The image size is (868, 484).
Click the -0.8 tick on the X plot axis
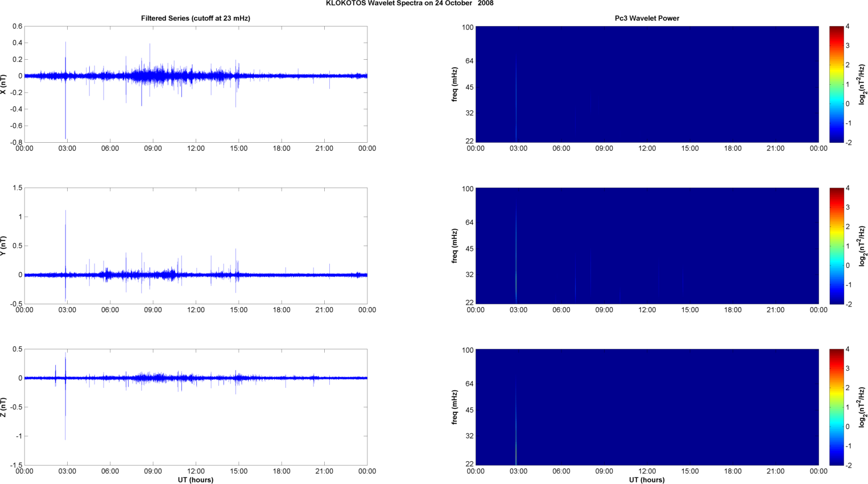click(x=16, y=142)
